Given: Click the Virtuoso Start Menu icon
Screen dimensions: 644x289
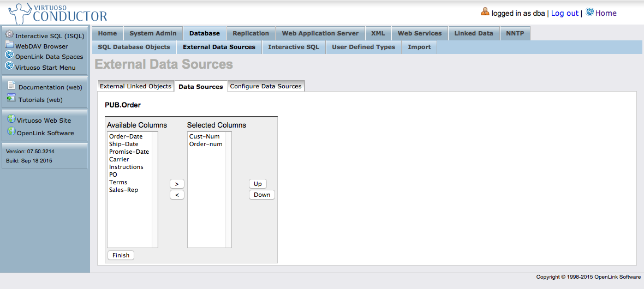Looking at the screenshot, I should click(9, 67).
